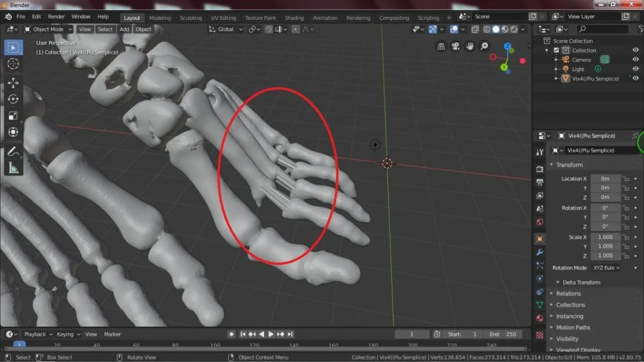Toggle visibility of the Light object
The height and width of the screenshot is (362, 644).
(x=636, y=69)
